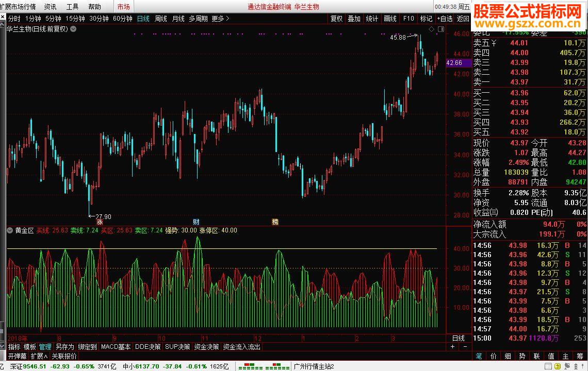
Task: Switch to the 市场 tab
Action: pyautogui.click(x=123, y=7)
